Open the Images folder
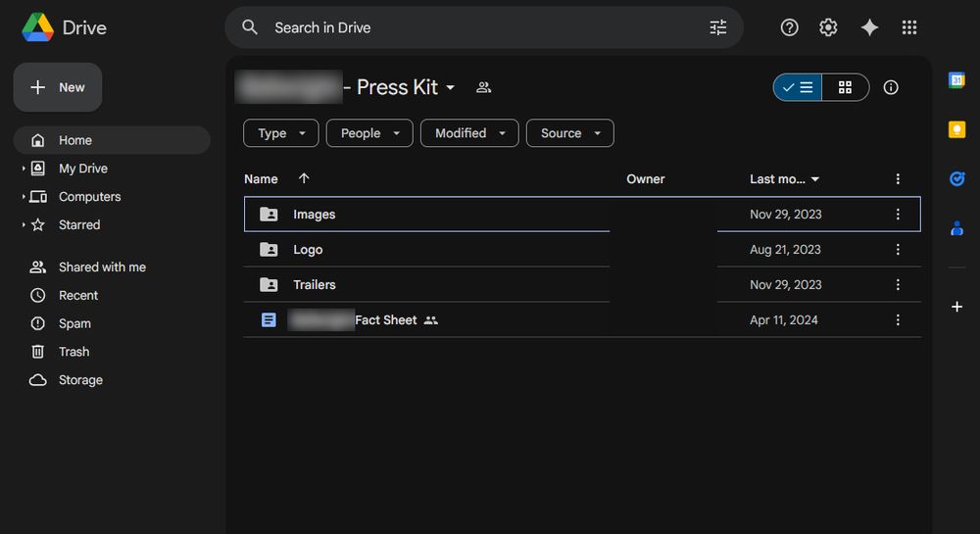The image size is (980, 534). 314,215
